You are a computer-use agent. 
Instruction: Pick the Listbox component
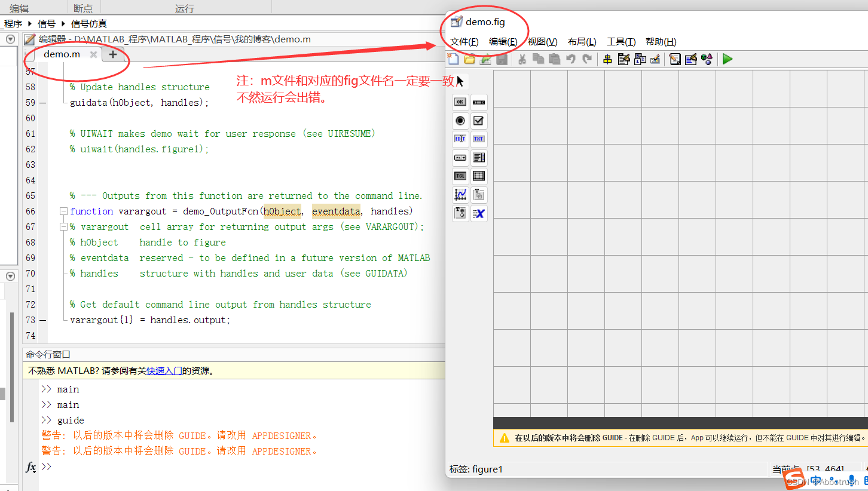pos(479,158)
